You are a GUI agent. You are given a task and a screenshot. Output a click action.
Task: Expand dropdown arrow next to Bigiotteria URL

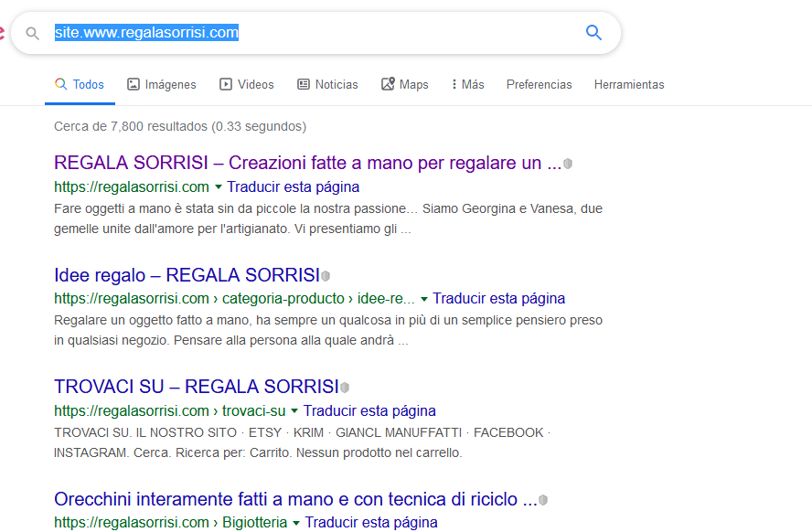295,523
